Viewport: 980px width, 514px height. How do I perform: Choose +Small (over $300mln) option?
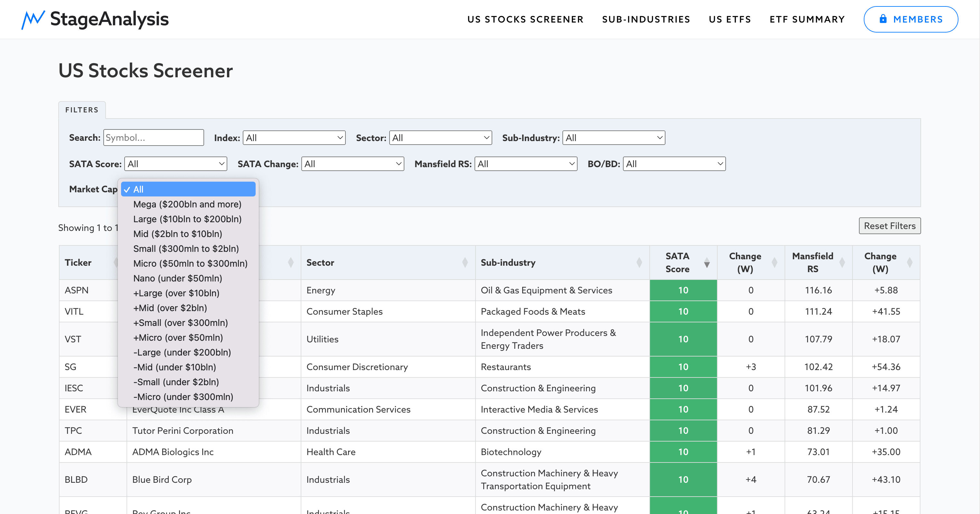[188, 323]
